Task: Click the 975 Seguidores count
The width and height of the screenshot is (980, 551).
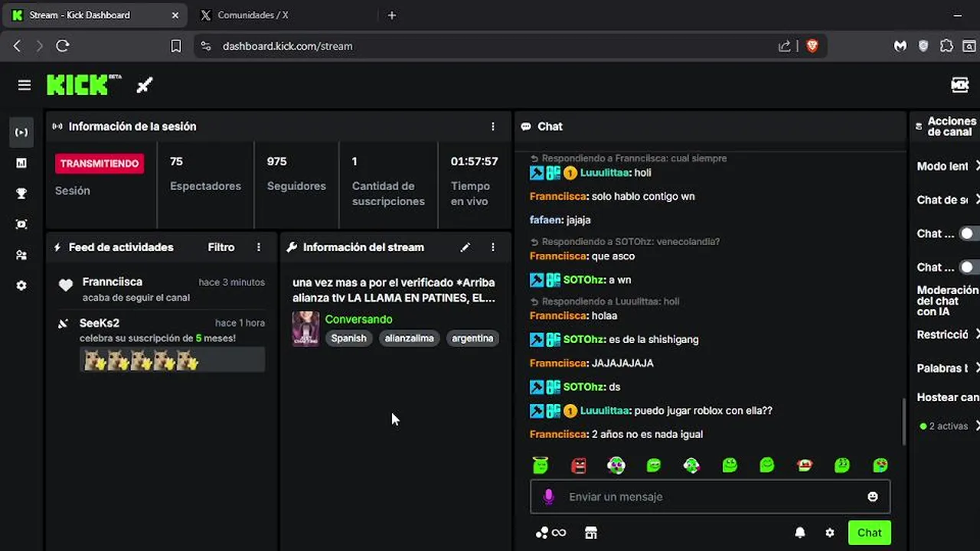Action: click(x=296, y=173)
